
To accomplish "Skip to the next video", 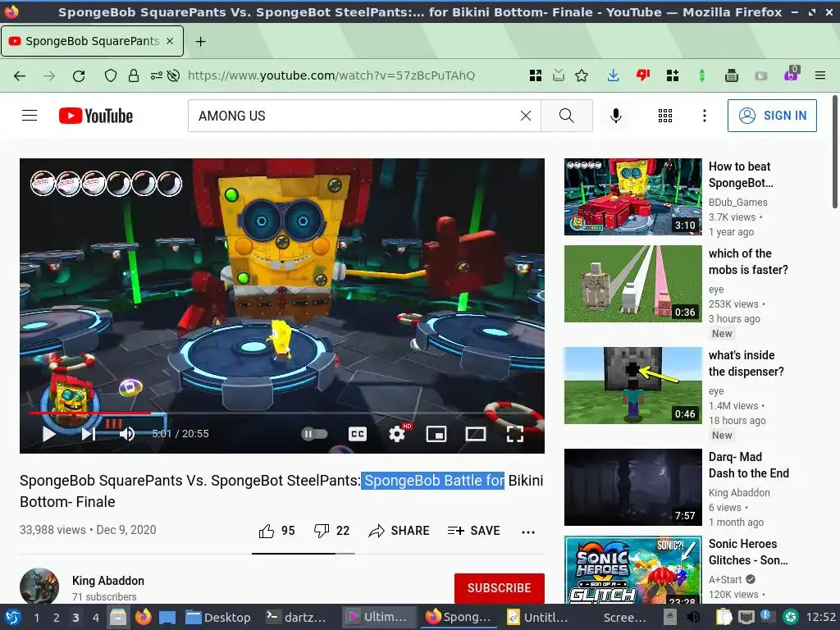I will point(89,433).
